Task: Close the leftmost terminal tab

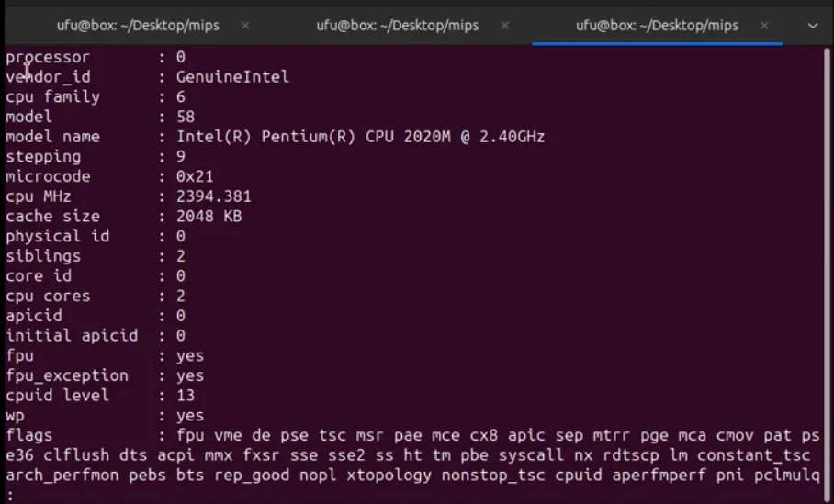Action: pyautogui.click(x=245, y=26)
